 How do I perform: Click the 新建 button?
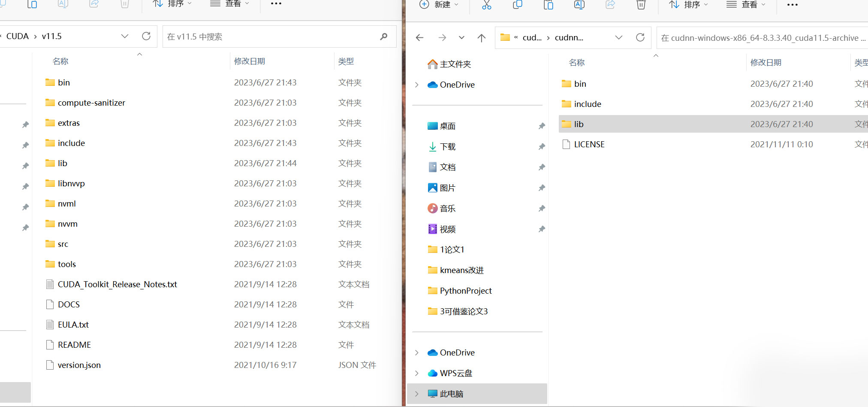click(439, 5)
